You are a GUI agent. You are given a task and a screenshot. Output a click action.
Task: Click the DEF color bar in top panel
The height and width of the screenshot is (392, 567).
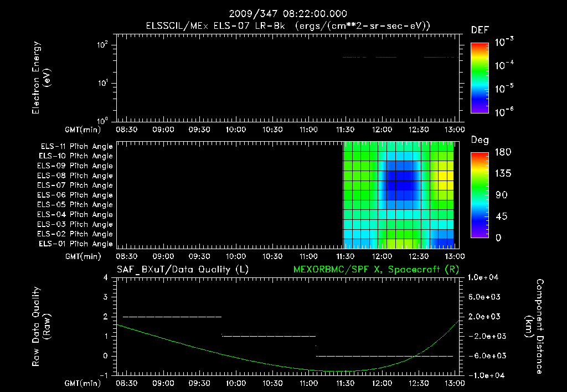pos(480,78)
